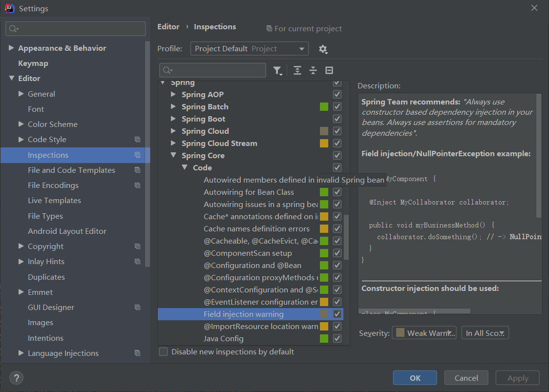This screenshot has height=392, width=549.
Task: Open the Android Layout Editor page
Action: 67,231
